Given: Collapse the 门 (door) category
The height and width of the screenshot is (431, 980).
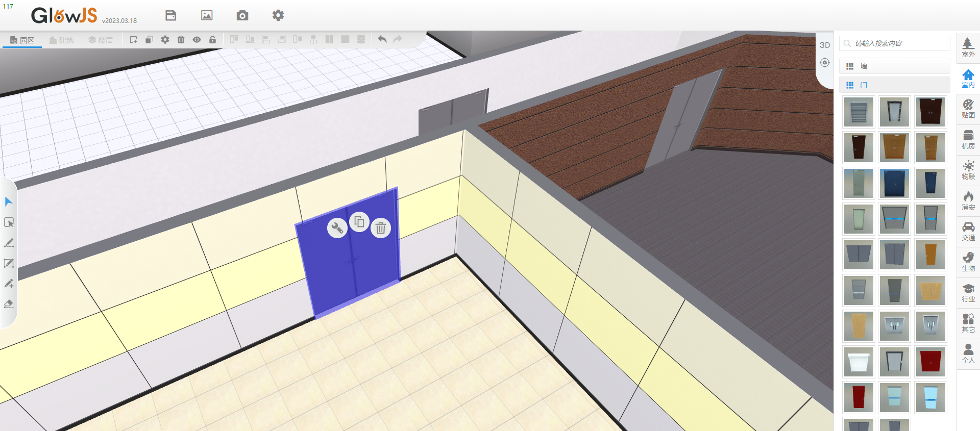Looking at the screenshot, I should click(894, 85).
